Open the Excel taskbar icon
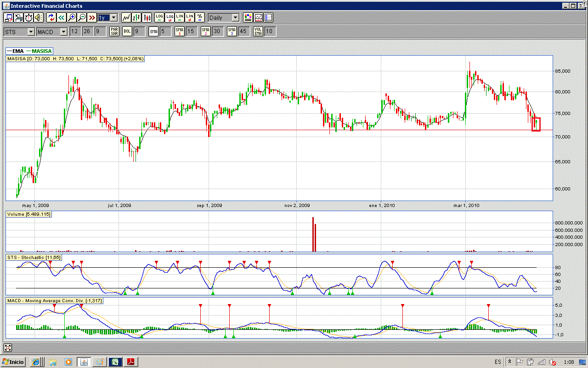The height and width of the screenshot is (368, 588). 114,362
